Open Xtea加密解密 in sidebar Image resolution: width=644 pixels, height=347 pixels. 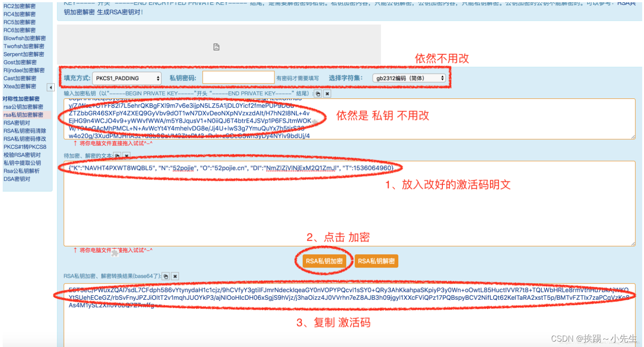click(20, 86)
